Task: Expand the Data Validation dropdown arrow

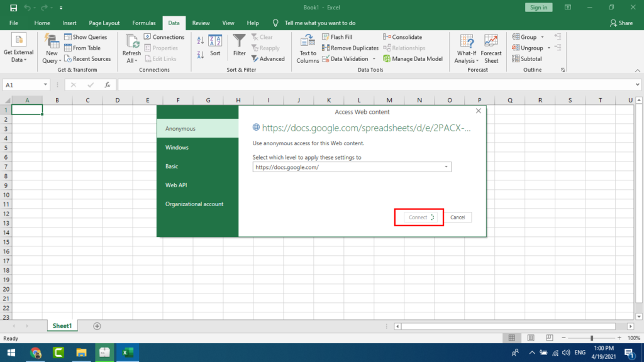Action: (x=374, y=58)
